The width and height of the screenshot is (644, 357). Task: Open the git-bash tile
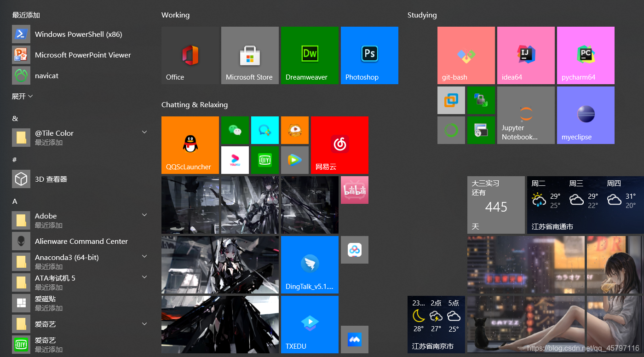[466, 55]
